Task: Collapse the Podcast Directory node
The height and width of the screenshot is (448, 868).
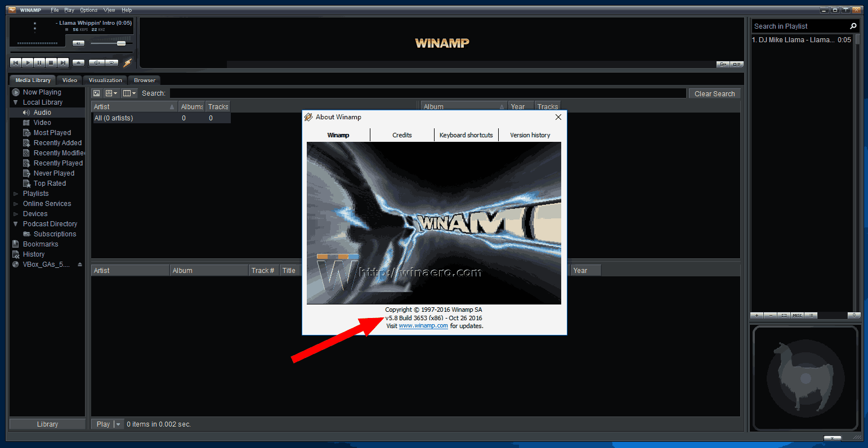Action: click(16, 224)
